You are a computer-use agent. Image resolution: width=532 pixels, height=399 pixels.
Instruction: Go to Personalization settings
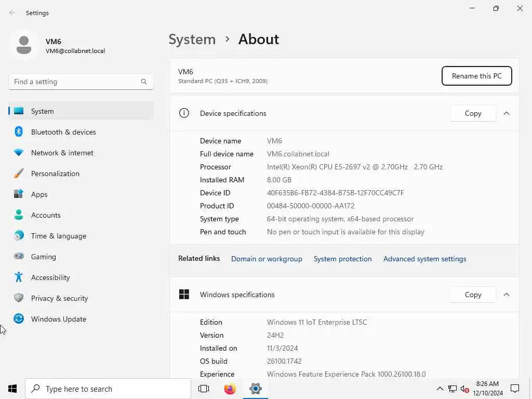point(81,174)
